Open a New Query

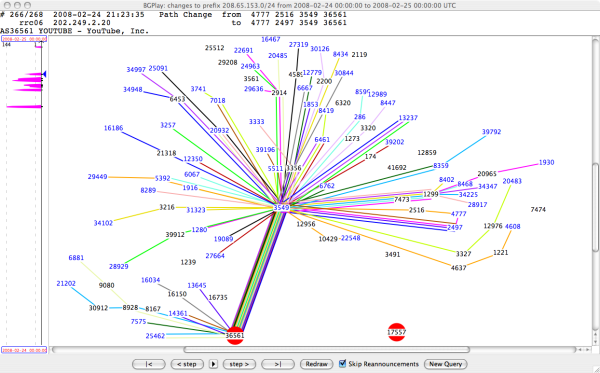coord(446,364)
